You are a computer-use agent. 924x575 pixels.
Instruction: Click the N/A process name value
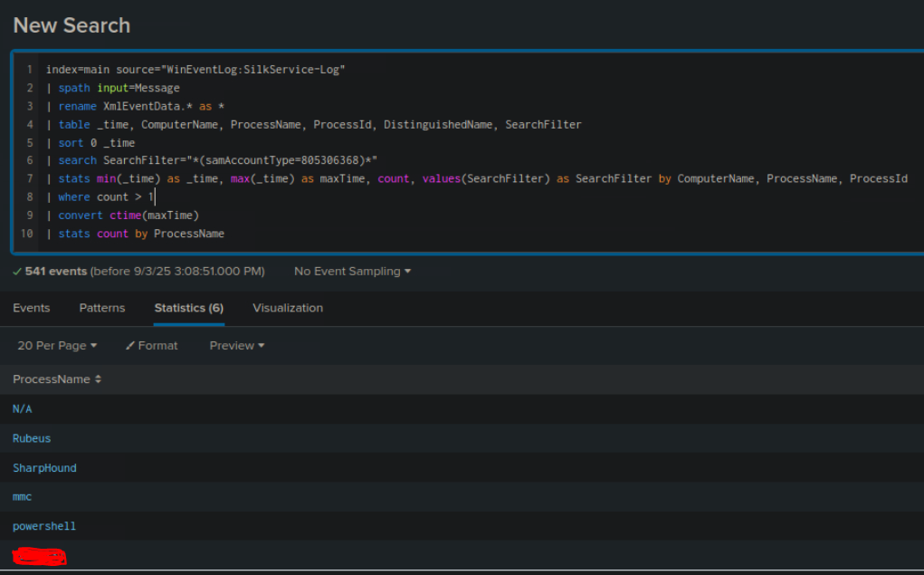(x=23, y=409)
